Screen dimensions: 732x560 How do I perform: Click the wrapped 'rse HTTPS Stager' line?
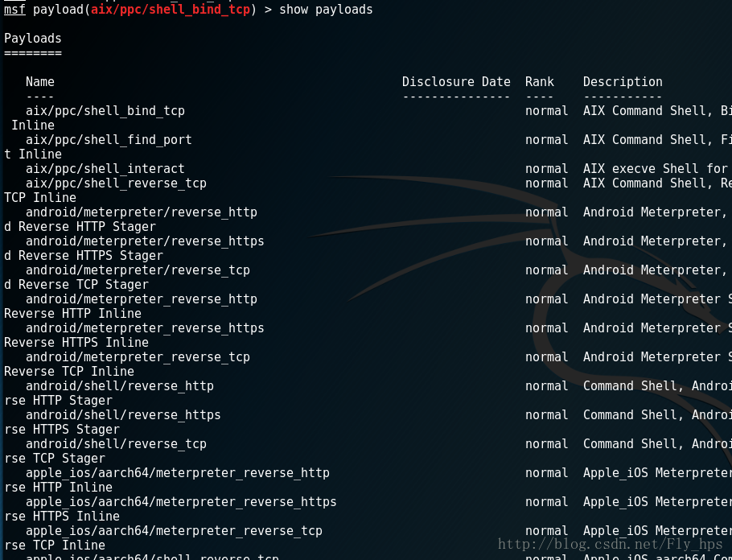[x=62, y=429]
